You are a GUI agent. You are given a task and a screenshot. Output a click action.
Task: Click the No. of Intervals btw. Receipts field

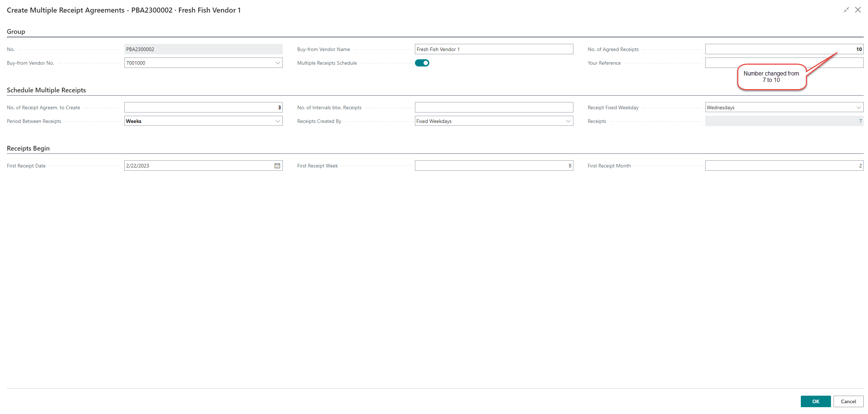[x=494, y=107]
